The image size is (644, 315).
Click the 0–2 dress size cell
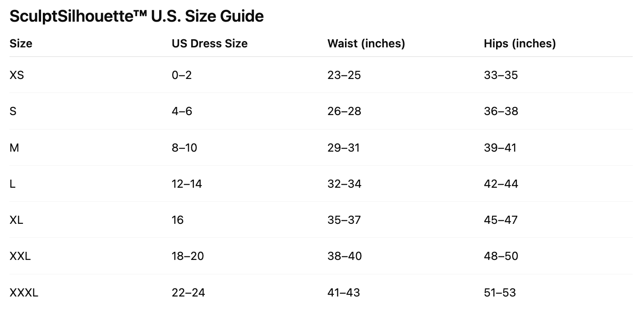[182, 75]
